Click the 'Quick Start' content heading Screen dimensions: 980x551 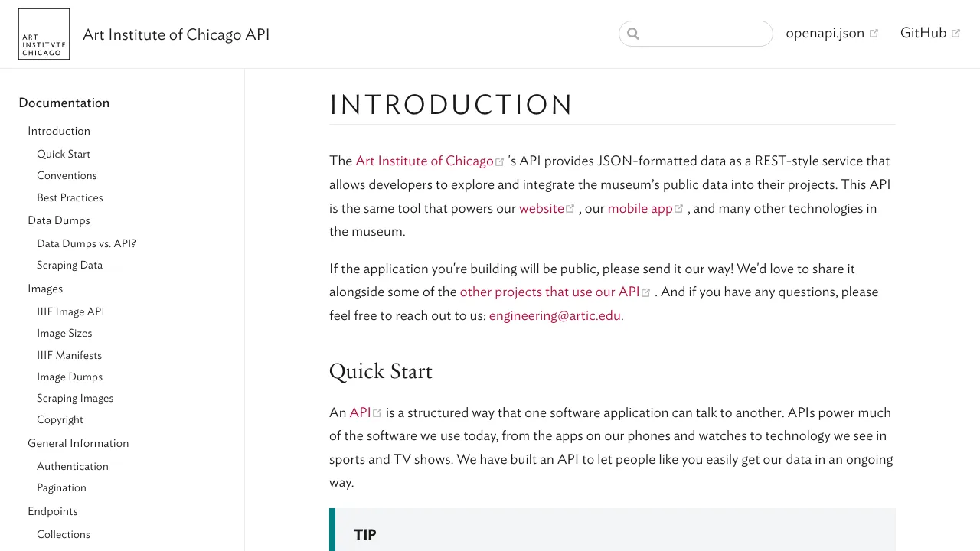coord(381,371)
